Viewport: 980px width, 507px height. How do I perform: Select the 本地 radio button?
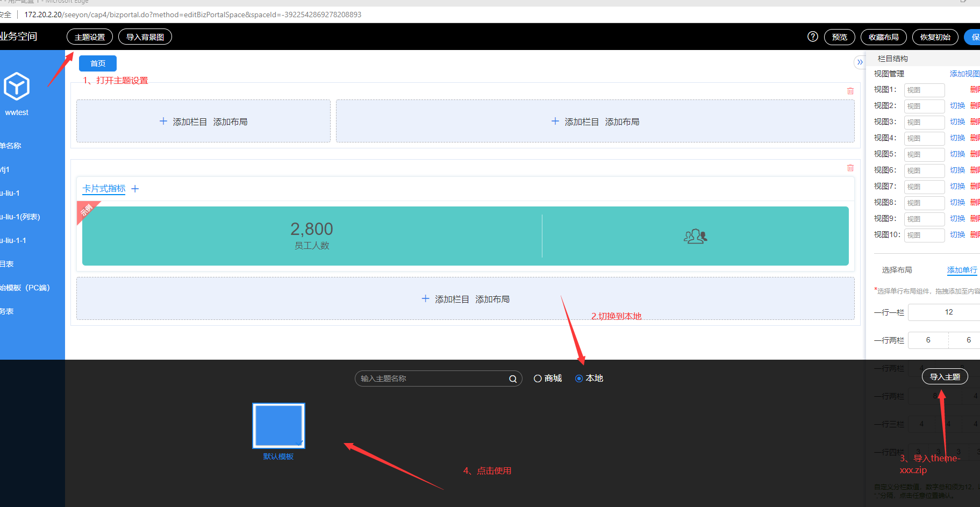point(579,379)
